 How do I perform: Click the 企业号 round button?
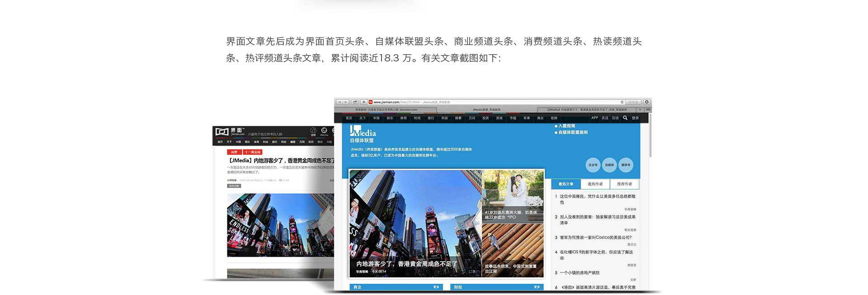click(x=593, y=165)
